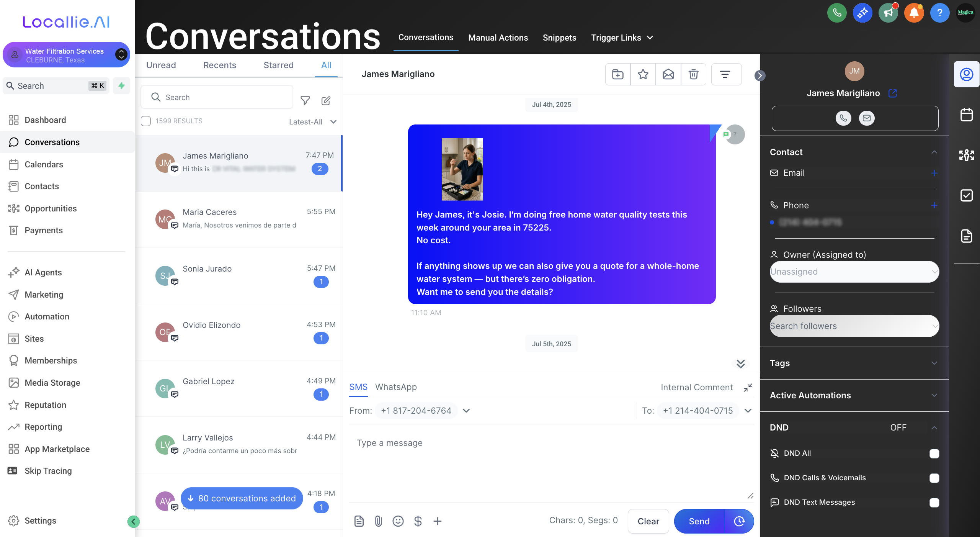Expand the Tags section
The image size is (980, 537).
coord(854,363)
